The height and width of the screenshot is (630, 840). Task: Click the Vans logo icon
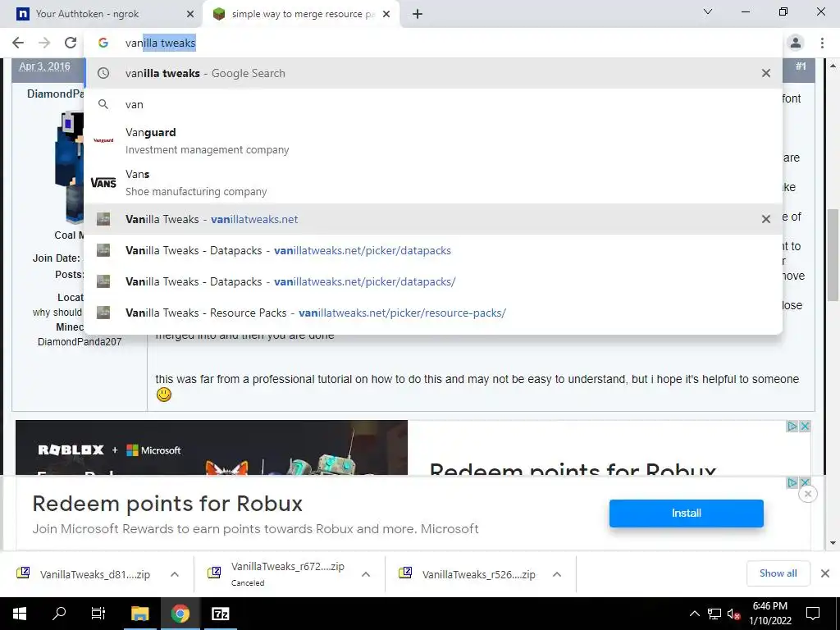[x=103, y=183]
